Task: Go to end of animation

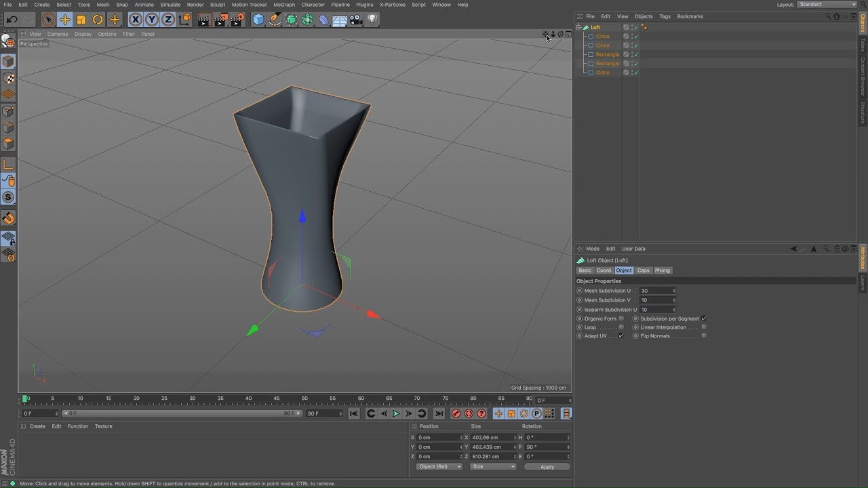Action: pos(439,413)
